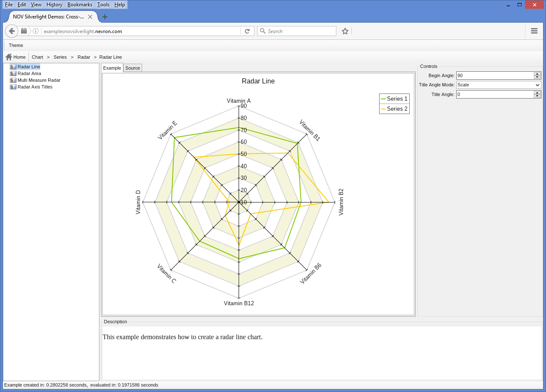
Task: Open the Tools menu
Action: tap(103, 5)
